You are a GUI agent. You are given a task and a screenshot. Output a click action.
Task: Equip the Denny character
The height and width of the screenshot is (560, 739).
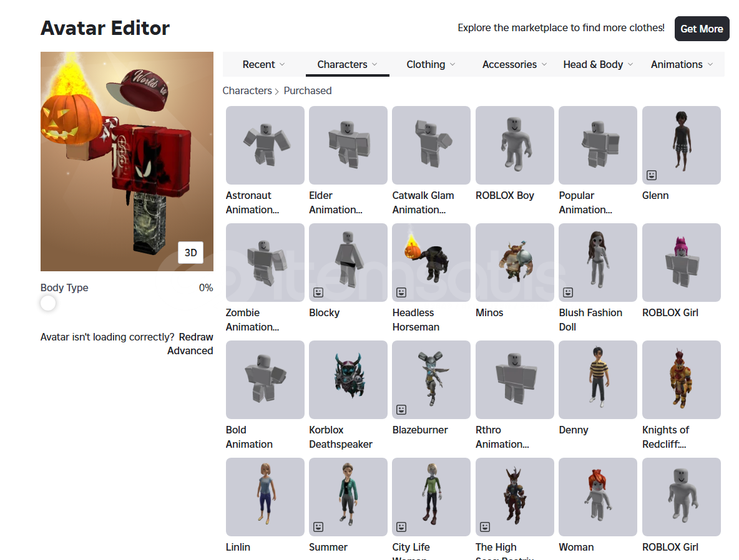pyautogui.click(x=598, y=380)
